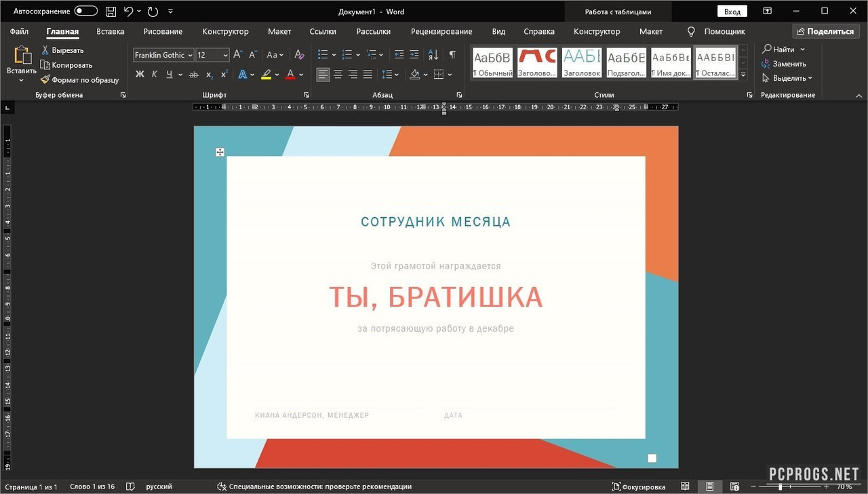This screenshot has height=494, width=868.
Task: Increase font size with the larger A icon
Action: coord(237,55)
